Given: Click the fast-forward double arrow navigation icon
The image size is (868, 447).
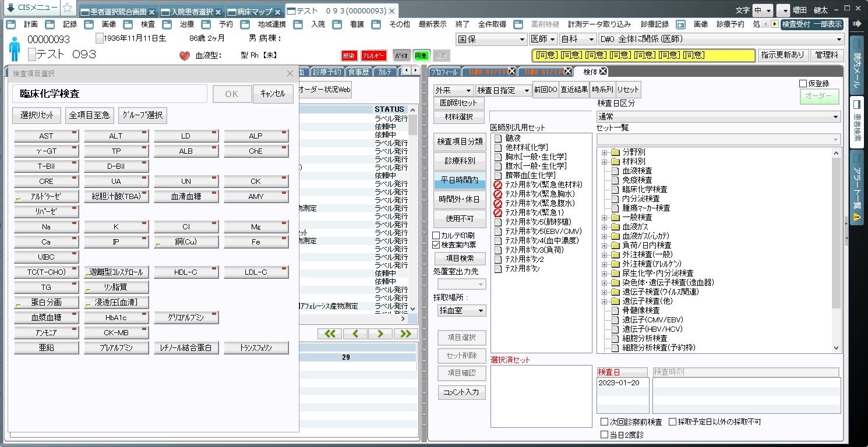Looking at the screenshot, I should click(405, 334).
